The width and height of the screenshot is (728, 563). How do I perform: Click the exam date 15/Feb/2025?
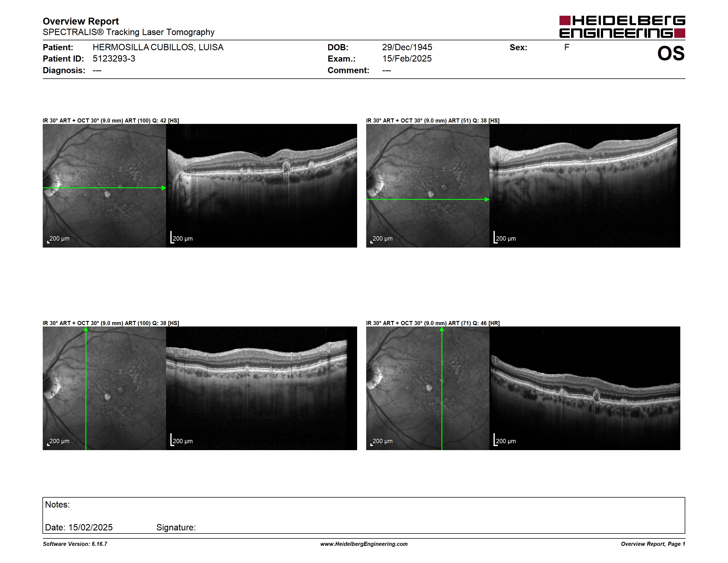407,59
